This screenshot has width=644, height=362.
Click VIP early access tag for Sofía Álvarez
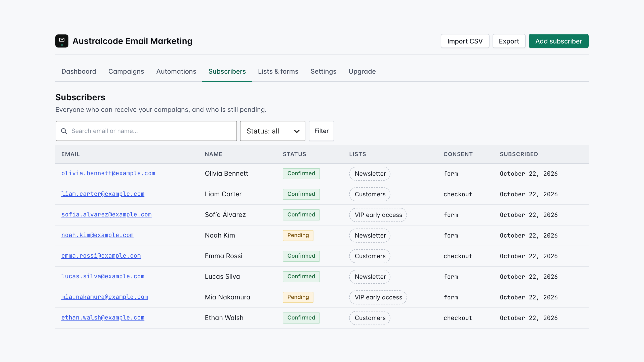[x=378, y=215]
